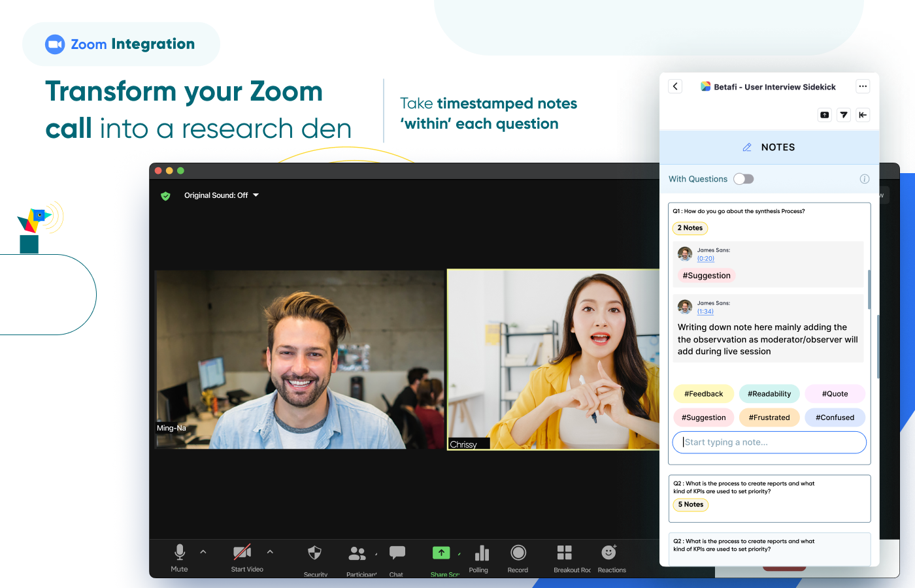Go back with the sidekick panel's left chevron

coord(676,86)
